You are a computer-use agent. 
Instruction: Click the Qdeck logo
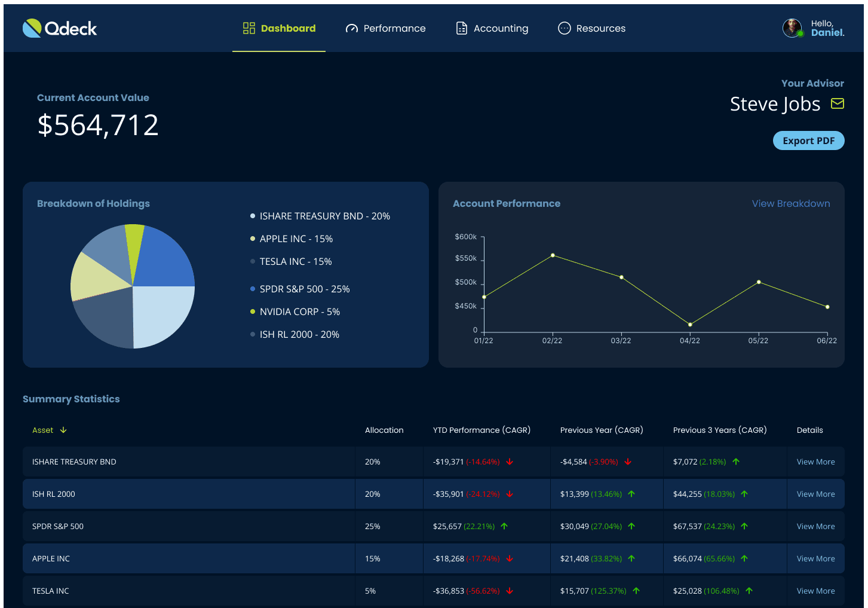tap(59, 28)
